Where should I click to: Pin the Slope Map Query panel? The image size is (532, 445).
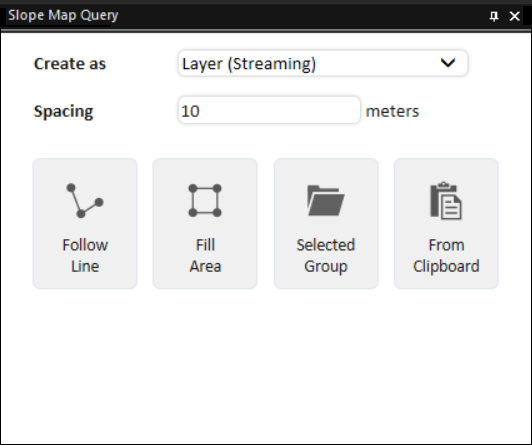click(x=494, y=16)
